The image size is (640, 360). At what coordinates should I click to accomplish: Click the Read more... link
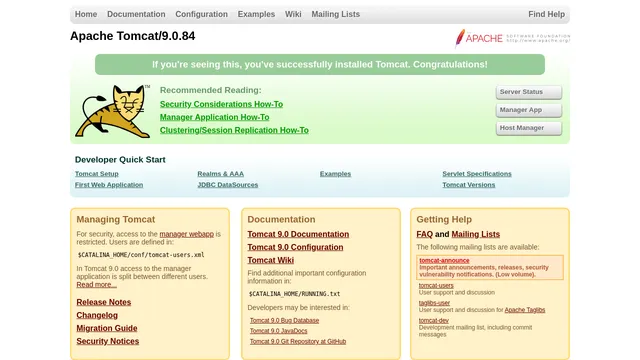click(x=96, y=284)
